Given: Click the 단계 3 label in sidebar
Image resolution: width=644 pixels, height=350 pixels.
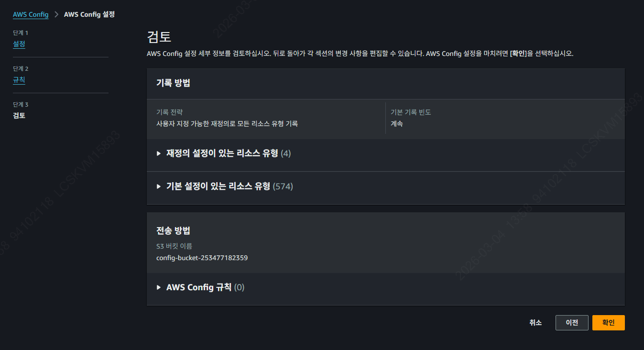Looking at the screenshot, I should [21, 104].
